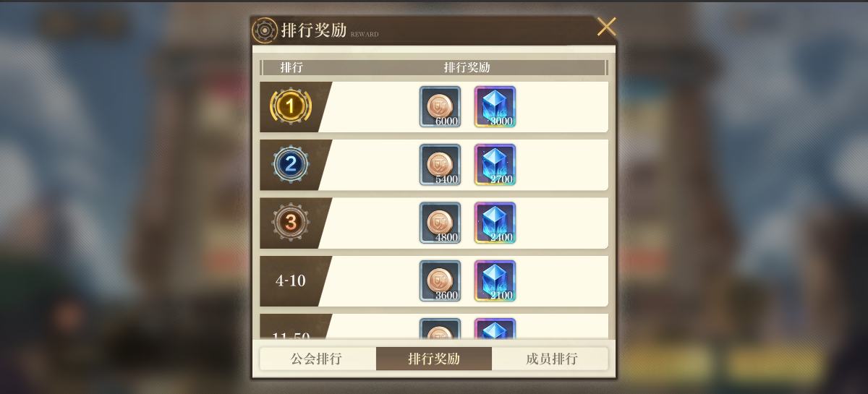The image size is (868, 394).
Task: Click the 排行 column header
Action: (292, 67)
